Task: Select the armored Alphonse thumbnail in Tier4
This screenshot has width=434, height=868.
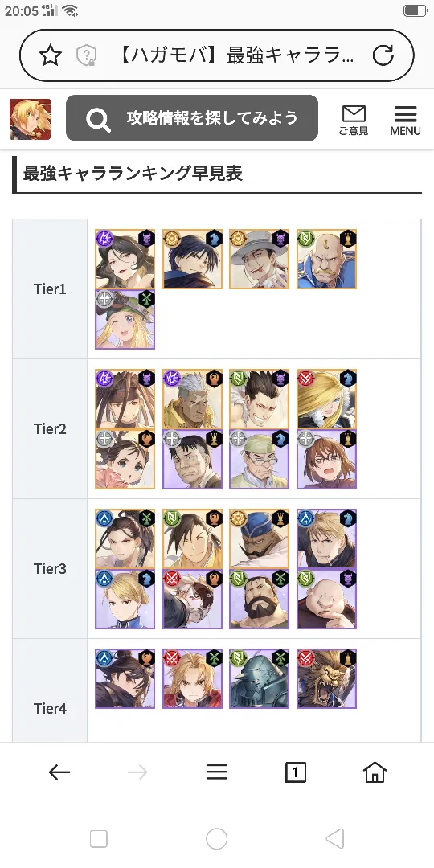Action: tap(259, 678)
